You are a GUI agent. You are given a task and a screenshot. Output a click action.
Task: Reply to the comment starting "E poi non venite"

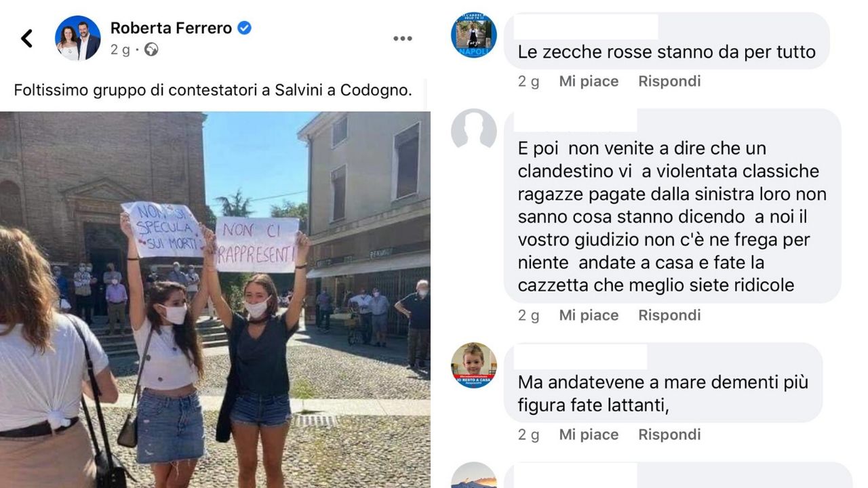click(669, 315)
